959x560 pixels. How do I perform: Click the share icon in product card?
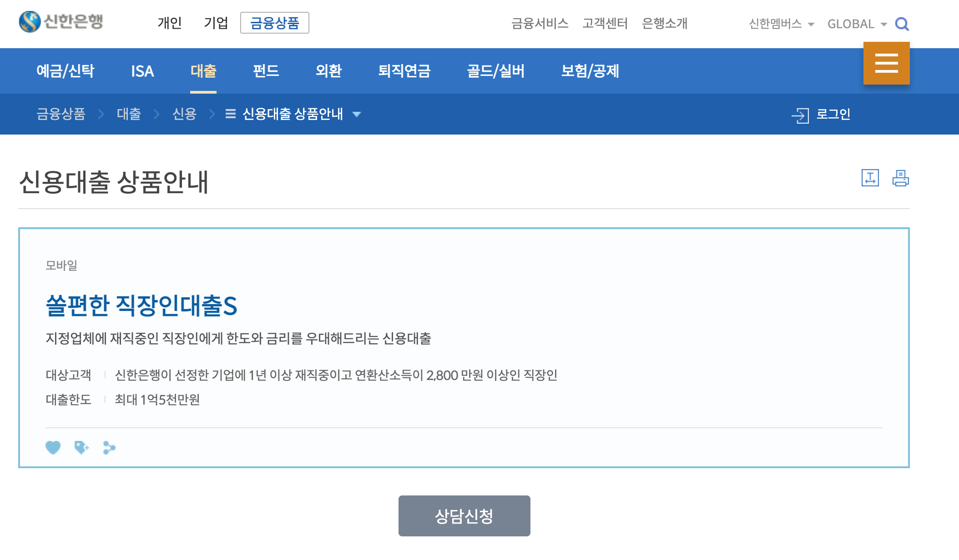click(x=109, y=448)
